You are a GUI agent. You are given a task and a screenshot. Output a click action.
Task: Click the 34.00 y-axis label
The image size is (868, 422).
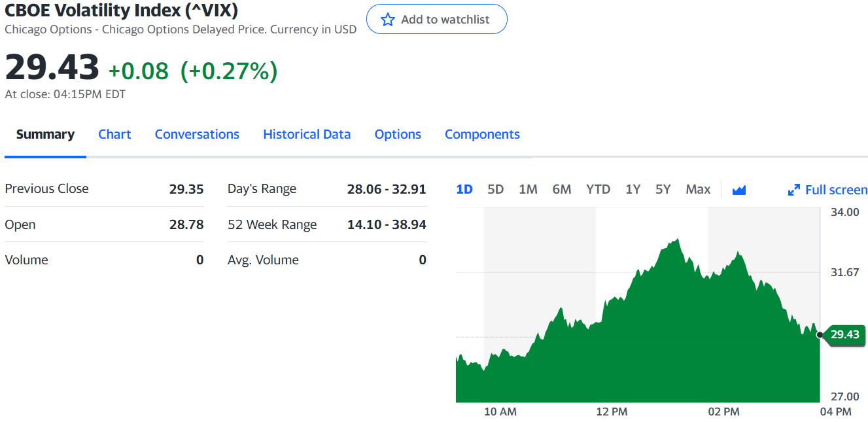pyautogui.click(x=845, y=212)
